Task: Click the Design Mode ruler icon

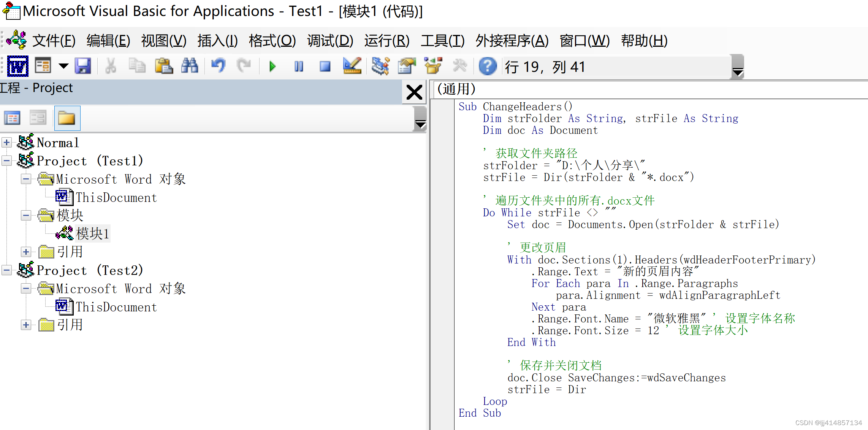Action: pos(352,67)
